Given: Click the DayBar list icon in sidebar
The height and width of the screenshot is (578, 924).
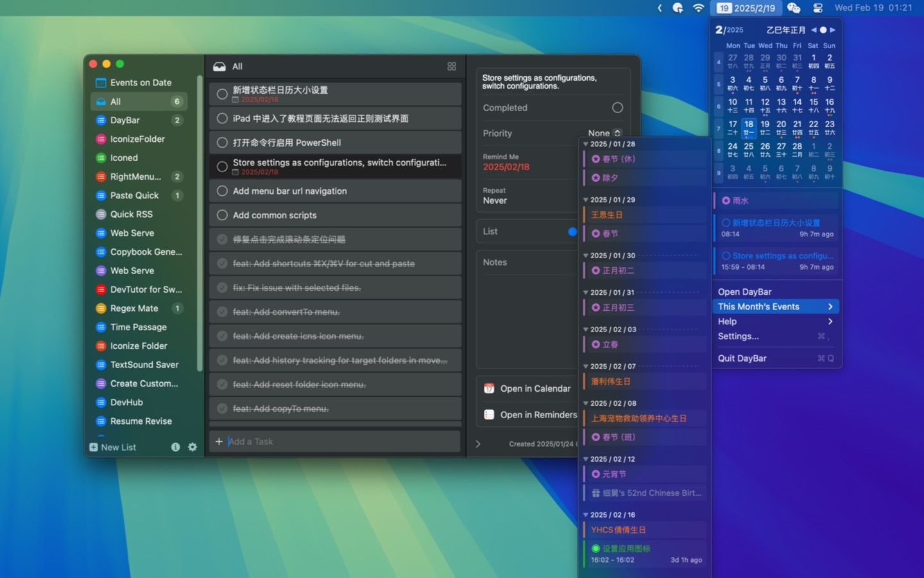Looking at the screenshot, I should (101, 120).
